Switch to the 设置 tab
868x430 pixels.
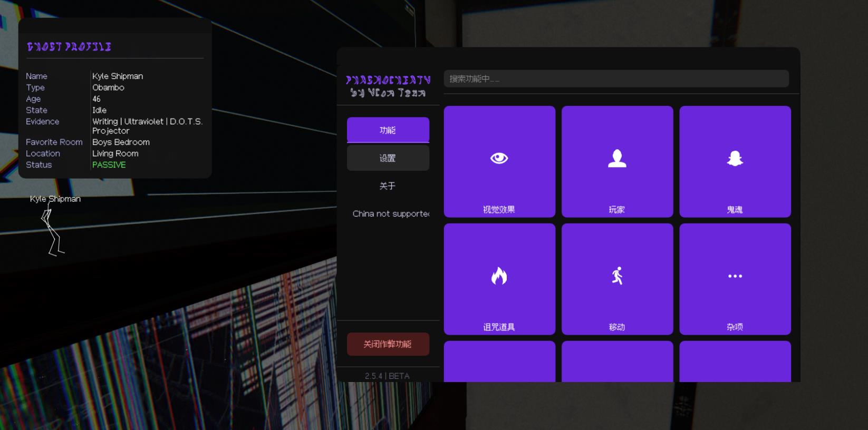point(388,158)
